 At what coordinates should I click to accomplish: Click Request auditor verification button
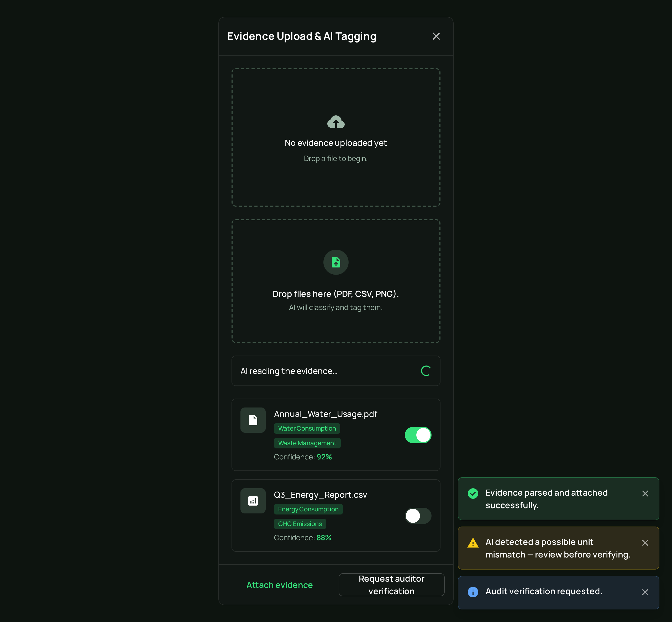point(391,585)
